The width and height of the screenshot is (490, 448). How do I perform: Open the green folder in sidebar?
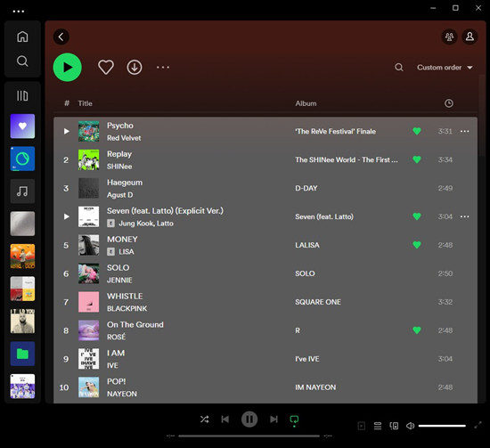[x=22, y=354]
